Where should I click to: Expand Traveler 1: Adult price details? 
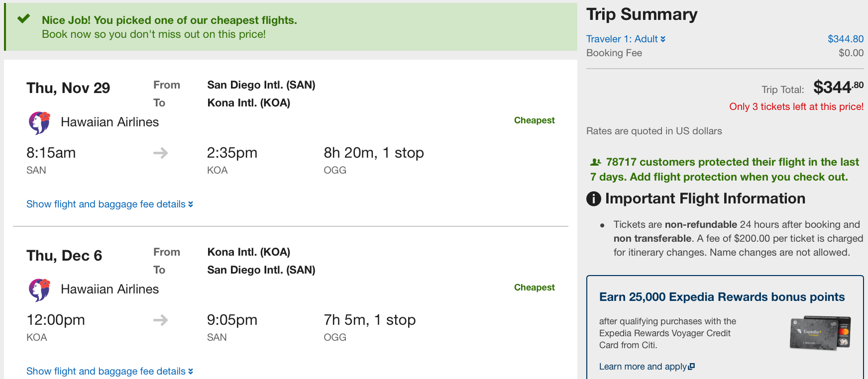pos(626,39)
